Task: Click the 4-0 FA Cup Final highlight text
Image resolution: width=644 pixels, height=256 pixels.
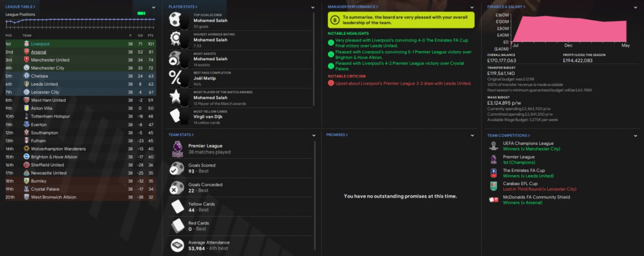Action: (402, 43)
